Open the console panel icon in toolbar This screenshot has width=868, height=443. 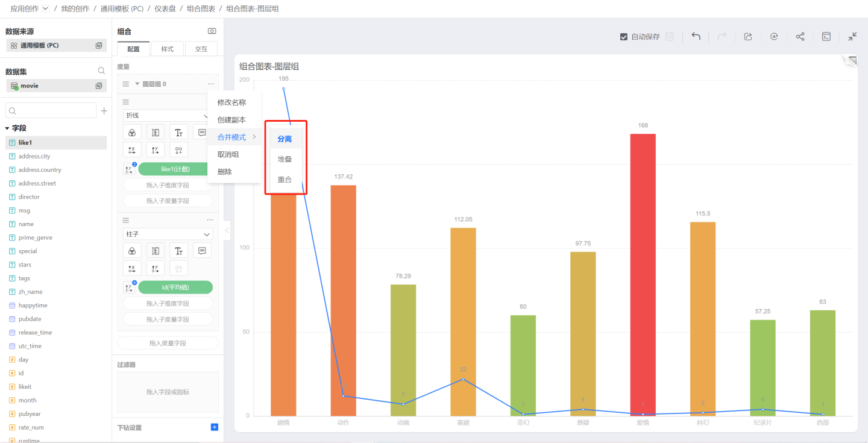pos(826,37)
